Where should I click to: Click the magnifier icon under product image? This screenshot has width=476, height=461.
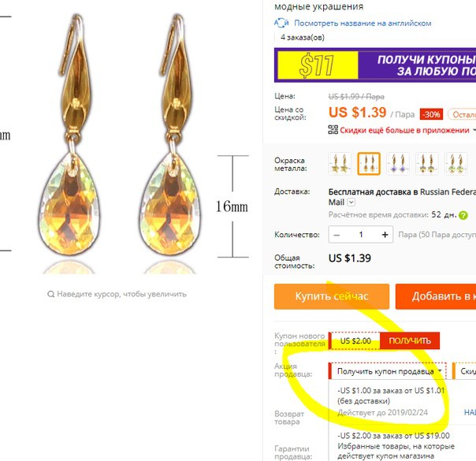[51, 294]
